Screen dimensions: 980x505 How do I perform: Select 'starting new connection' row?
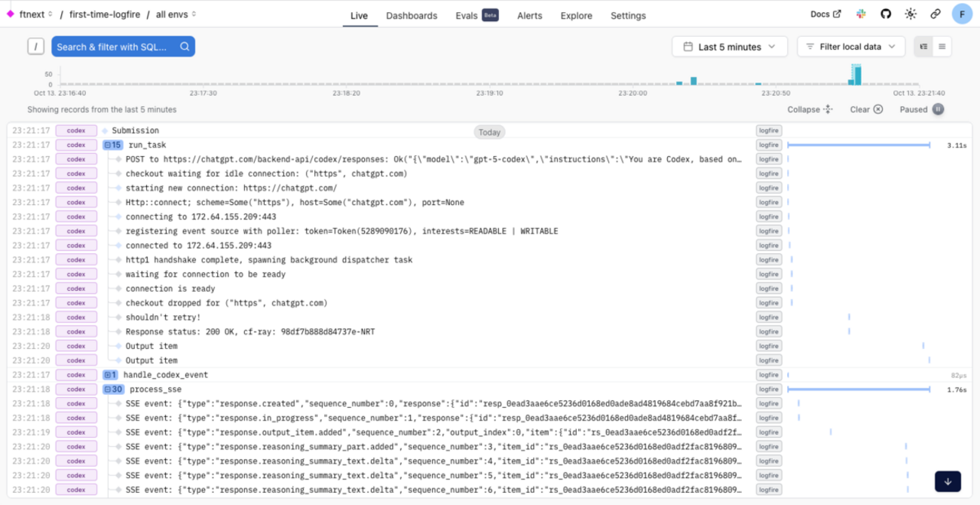pos(490,188)
